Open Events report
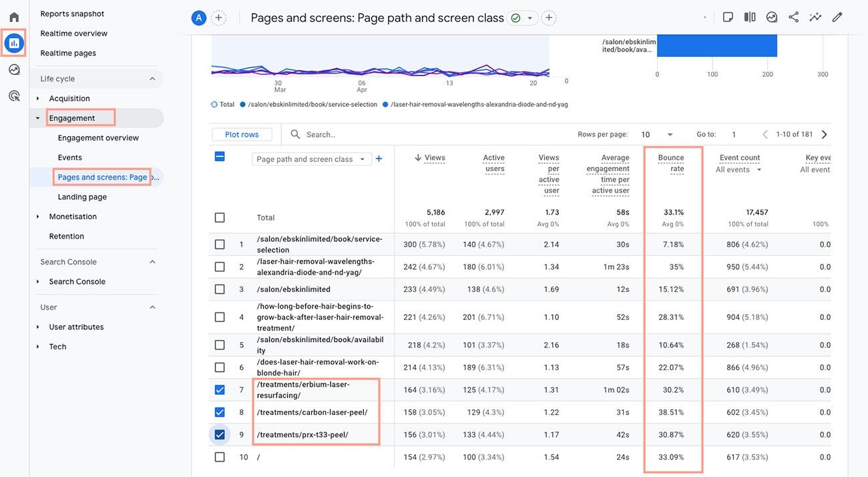868x477 pixels. coord(69,158)
